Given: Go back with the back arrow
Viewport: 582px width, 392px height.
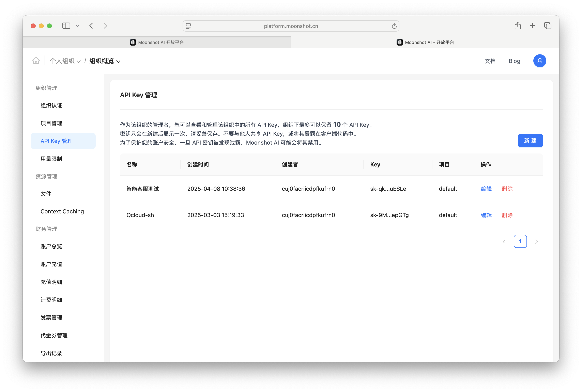Looking at the screenshot, I should [91, 26].
